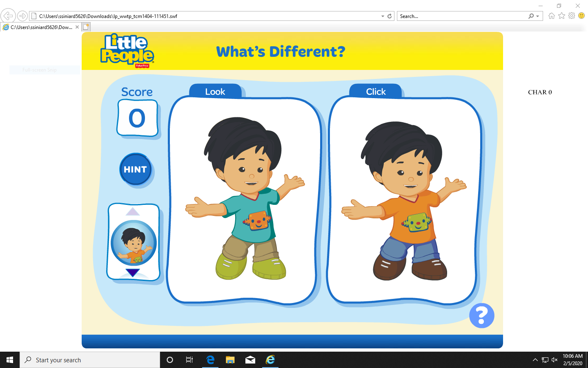
Task: Click the Score value box
Action: click(x=137, y=118)
